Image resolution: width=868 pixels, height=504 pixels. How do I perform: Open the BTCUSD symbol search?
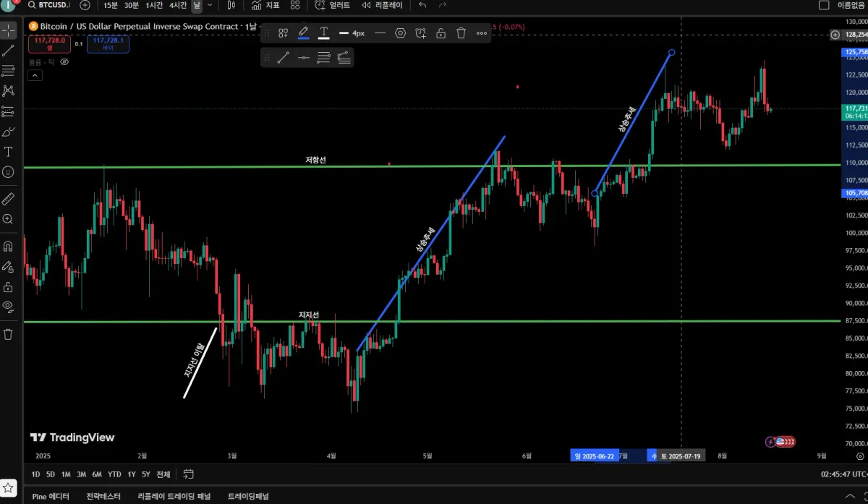(x=49, y=5)
